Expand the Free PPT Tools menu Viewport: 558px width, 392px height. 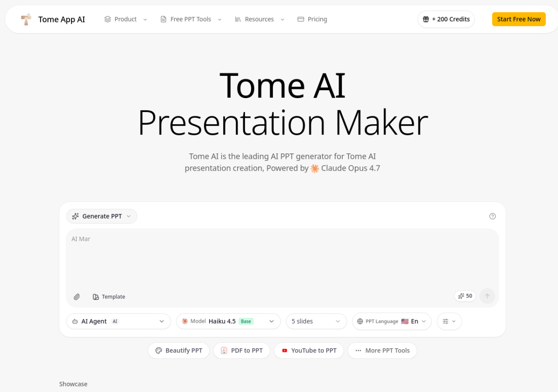click(x=191, y=19)
